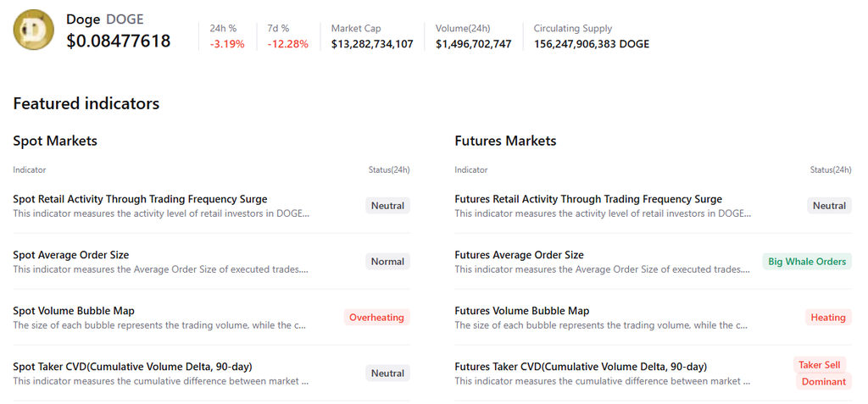
Task: Click market cap value $13,282,734,107
Action: (372, 44)
